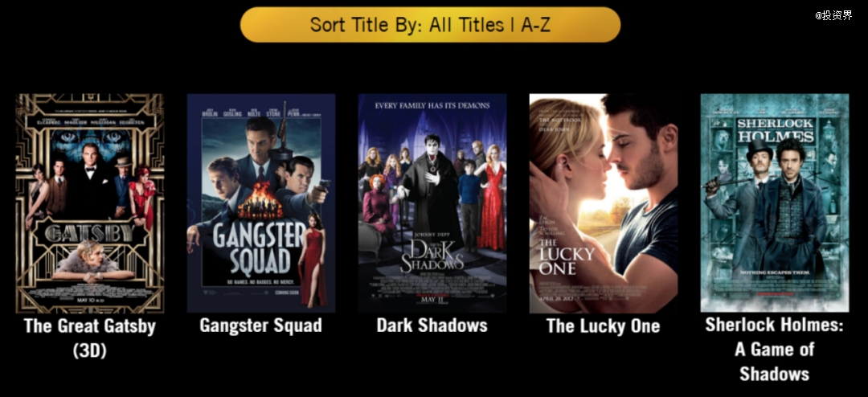Open "Sherlock Holmes: A Game of Shadows" caption
This screenshot has width=868, height=397.
pos(775,350)
